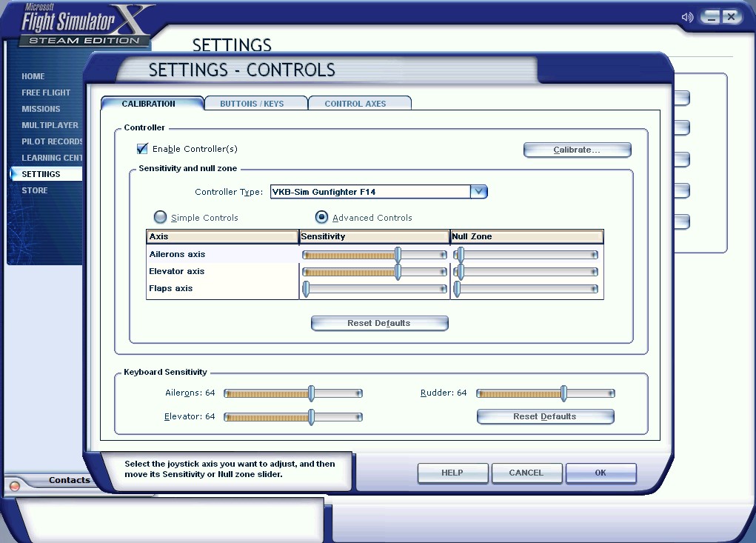Click Reset Defaults under sensitivity table

pyautogui.click(x=379, y=323)
